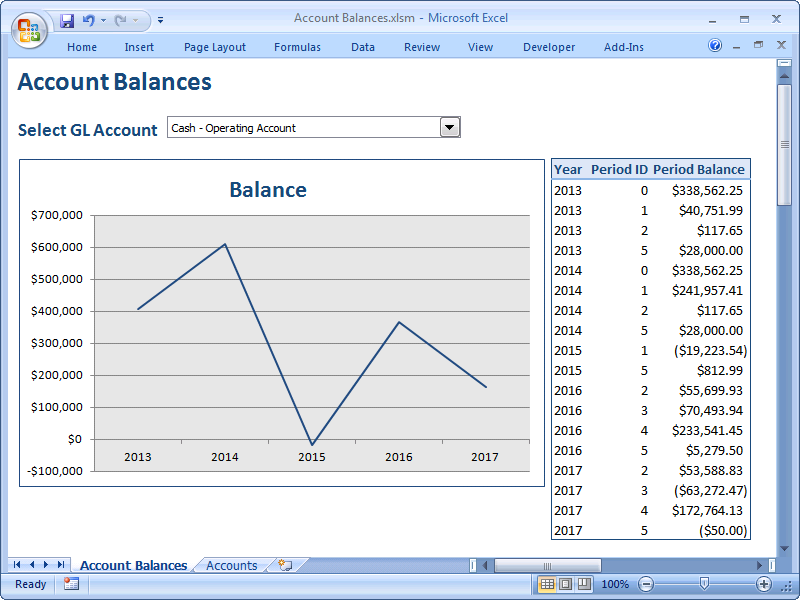This screenshot has width=800, height=600.
Task: Open Excel Help question mark icon
Action: [x=715, y=46]
